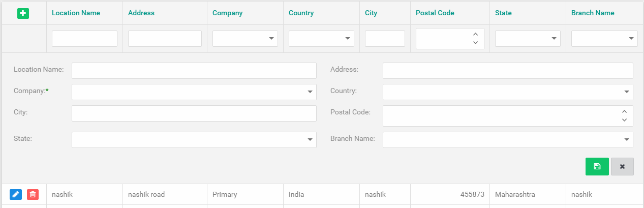
Task: Click the green save icon button
Action: point(597,167)
